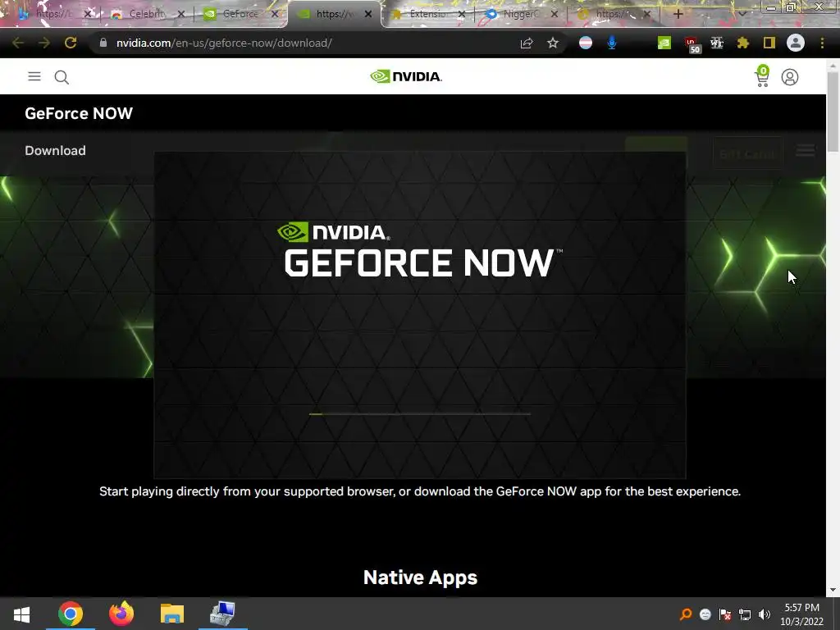Toggle the browser side panel icon
Image resolution: width=840 pixels, height=630 pixels.
click(769, 43)
